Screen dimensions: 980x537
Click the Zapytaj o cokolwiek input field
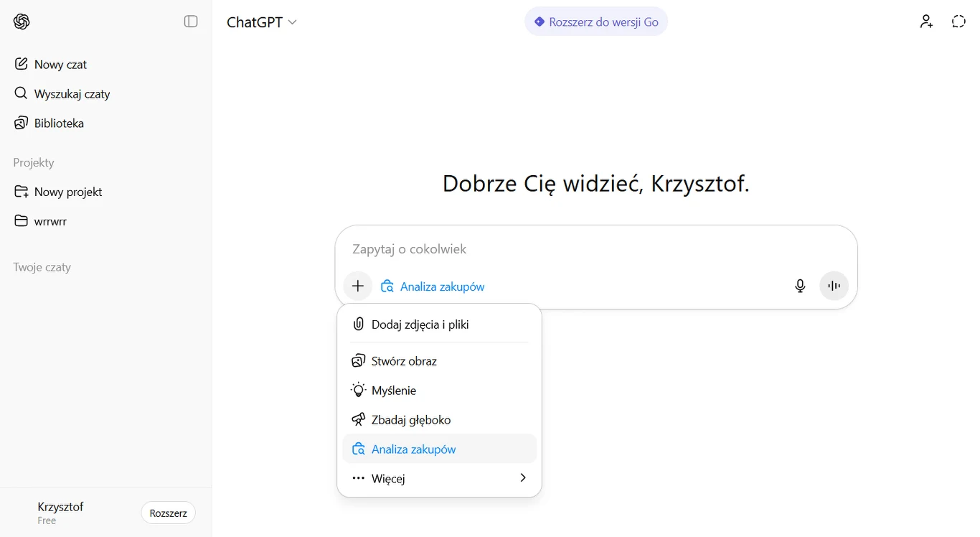click(x=502, y=249)
